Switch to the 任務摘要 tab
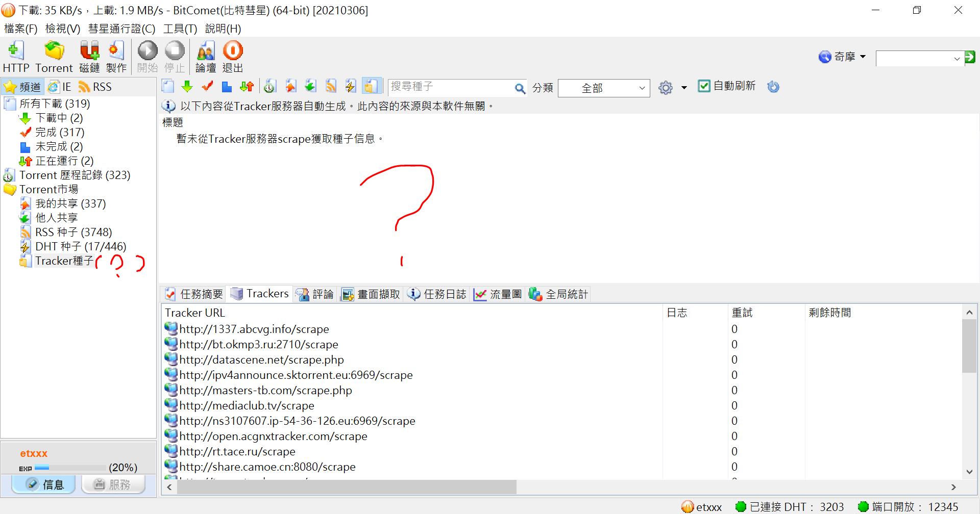980x514 pixels. [x=194, y=294]
